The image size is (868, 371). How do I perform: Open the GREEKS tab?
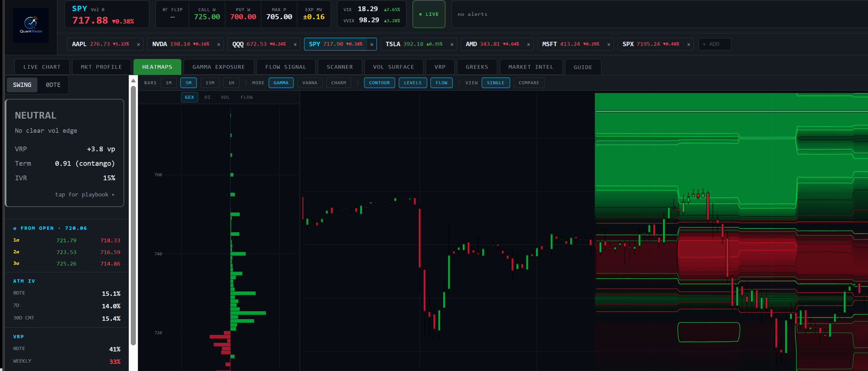coord(477,67)
